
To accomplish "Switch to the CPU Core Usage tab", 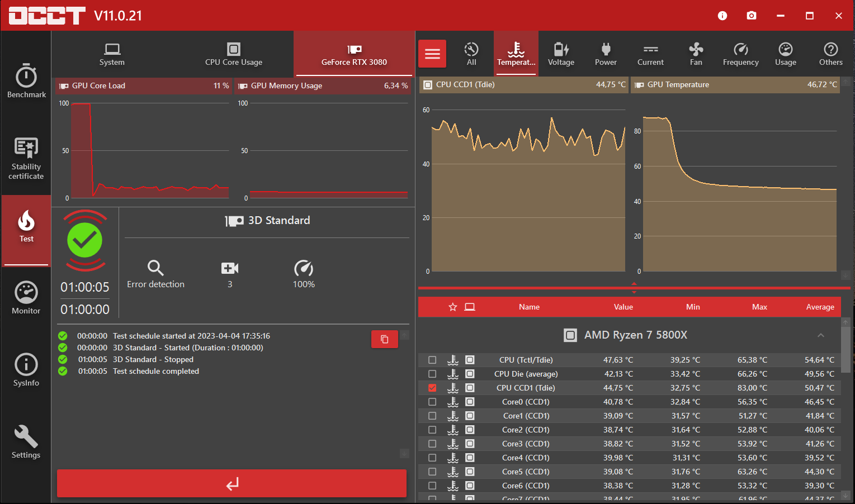I will point(234,54).
